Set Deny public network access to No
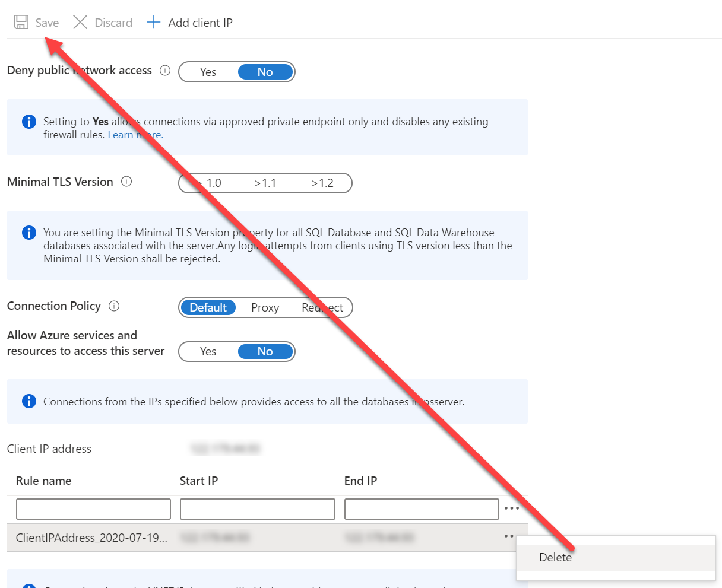Image resolution: width=722 pixels, height=588 pixels. 265,72
